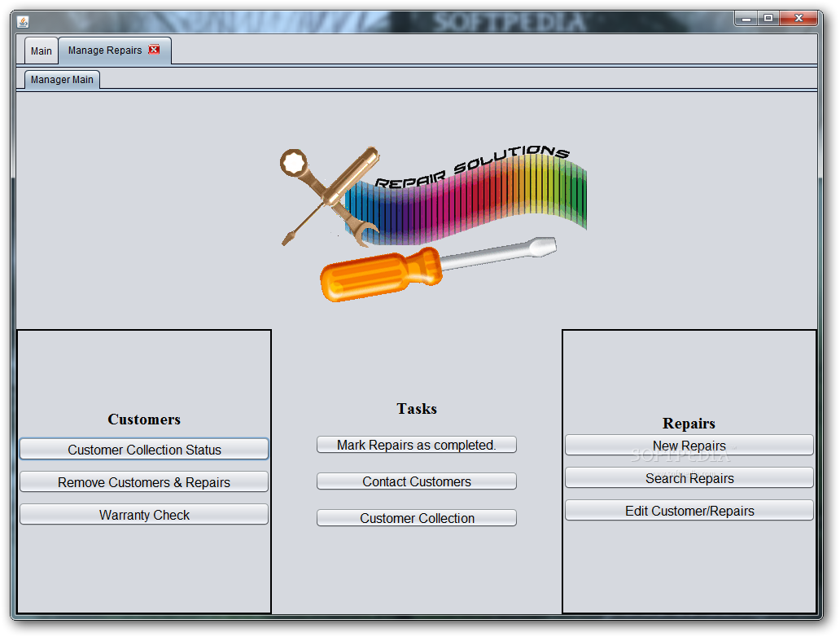840x637 pixels.
Task: Start a New Repairs entry
Action: point(689,446)
